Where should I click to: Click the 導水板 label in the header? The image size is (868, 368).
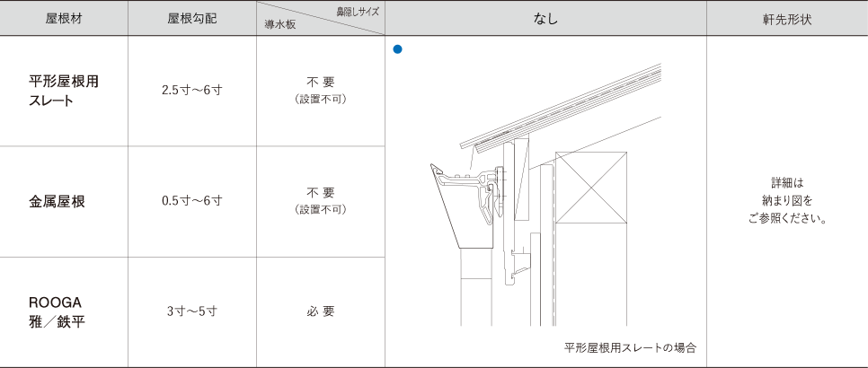tap(279, 26)
